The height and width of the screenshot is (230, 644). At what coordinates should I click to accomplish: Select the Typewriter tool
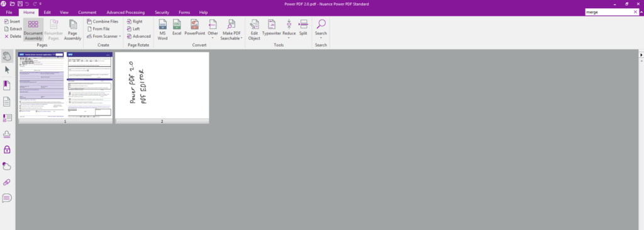[x=272, y=28]
